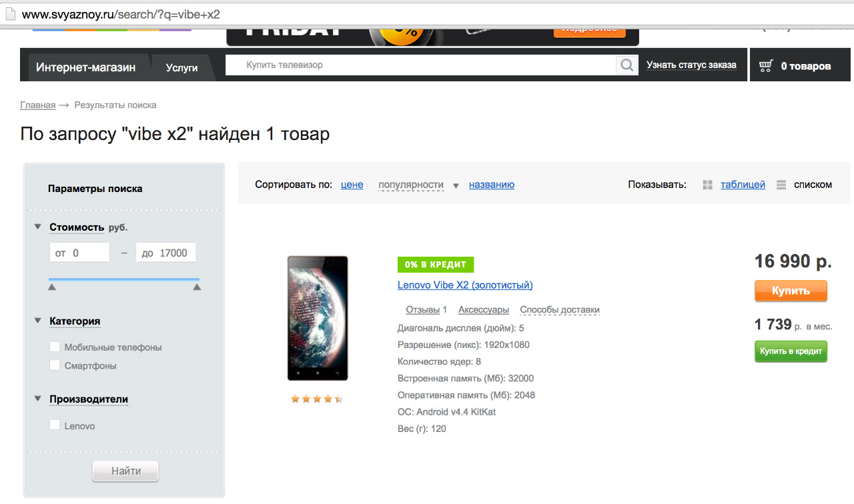Switch to the Услуги tab
This screenshot has width=854, height=504.
coord(182,67)
